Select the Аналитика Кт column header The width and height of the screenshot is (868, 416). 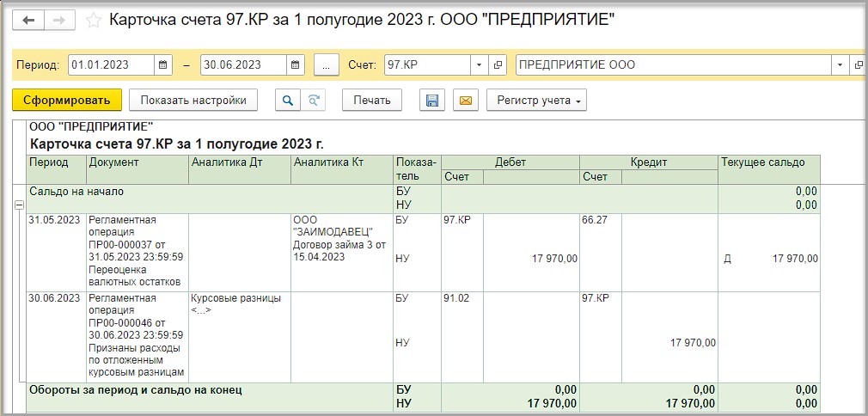click(x=341, y=169)
